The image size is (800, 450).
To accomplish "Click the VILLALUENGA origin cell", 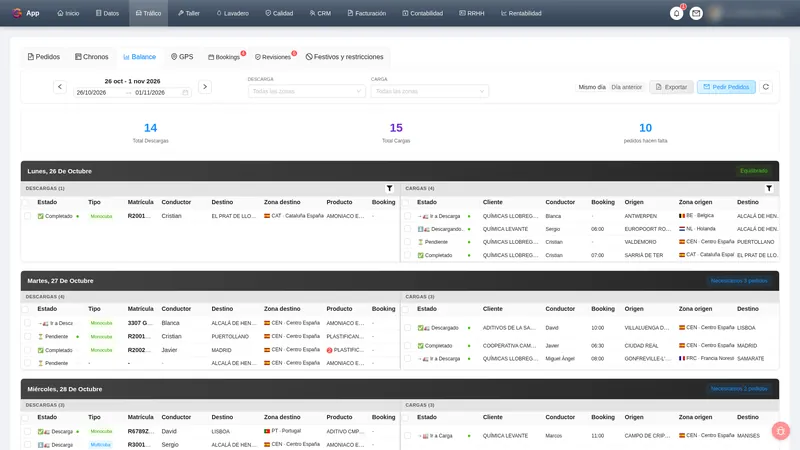I will [647, 328].
